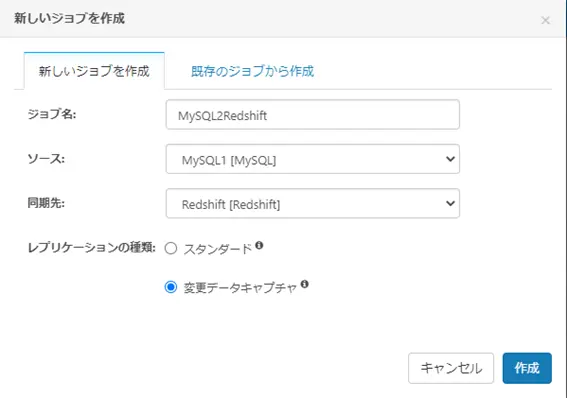Select the 新しいジョブを作成 tab
The image size is (567, 398).
94,71
